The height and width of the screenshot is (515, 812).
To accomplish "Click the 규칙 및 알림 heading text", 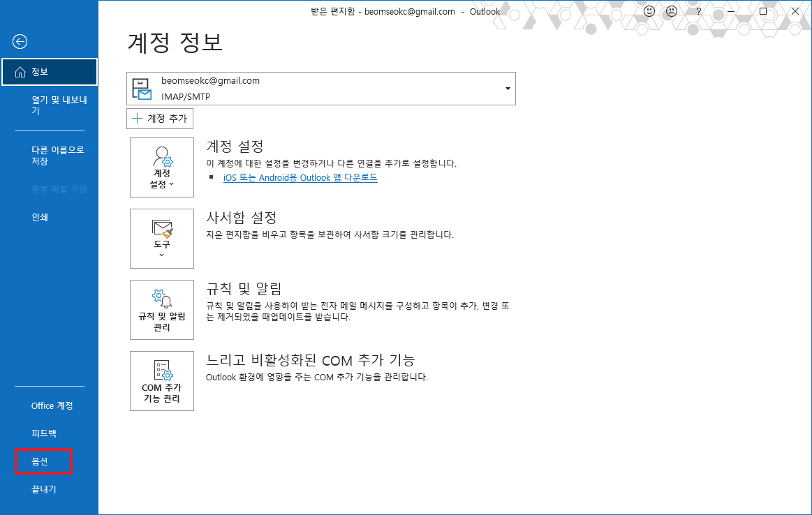I will (244, 289).
